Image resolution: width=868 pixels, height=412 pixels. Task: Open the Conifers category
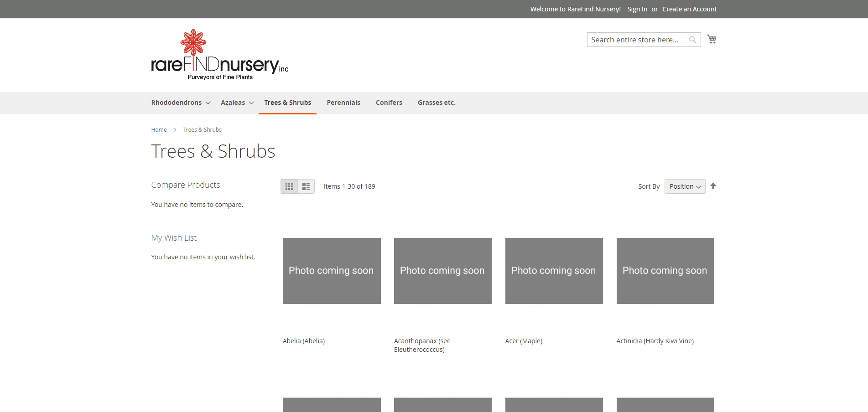click(x=389, y=103)
